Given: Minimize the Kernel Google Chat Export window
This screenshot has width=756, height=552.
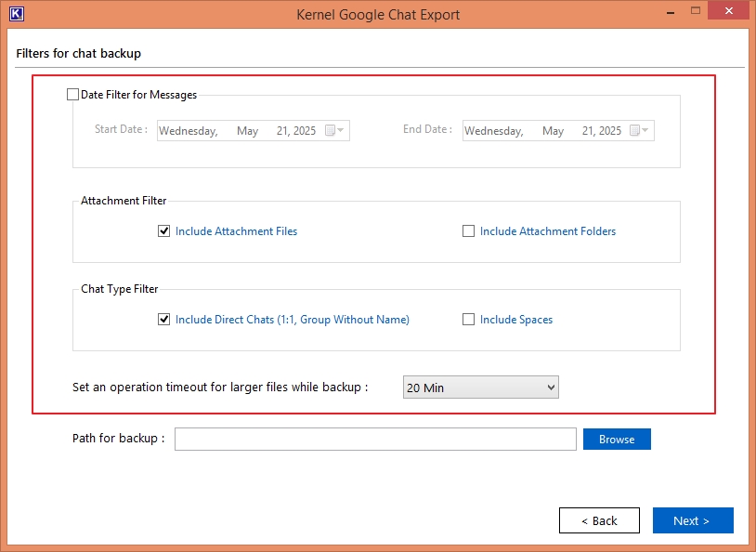Looking at the screenshot, I should click(671, 11).
